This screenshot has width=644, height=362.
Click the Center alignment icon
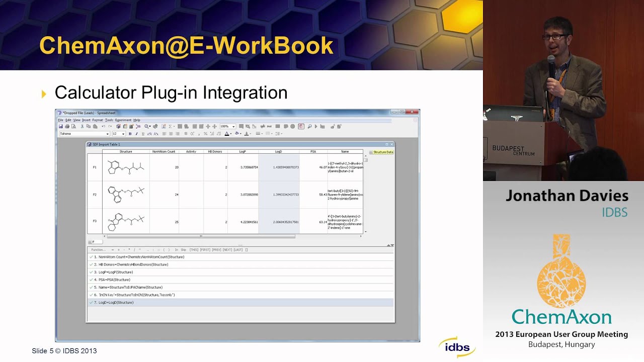(171, 134)
